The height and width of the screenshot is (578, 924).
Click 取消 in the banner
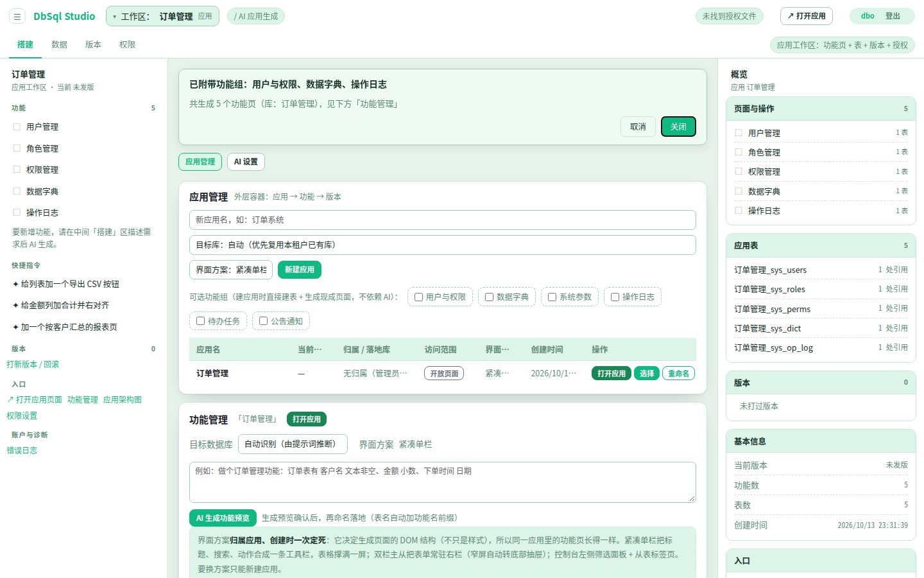[x=638, y=127]
